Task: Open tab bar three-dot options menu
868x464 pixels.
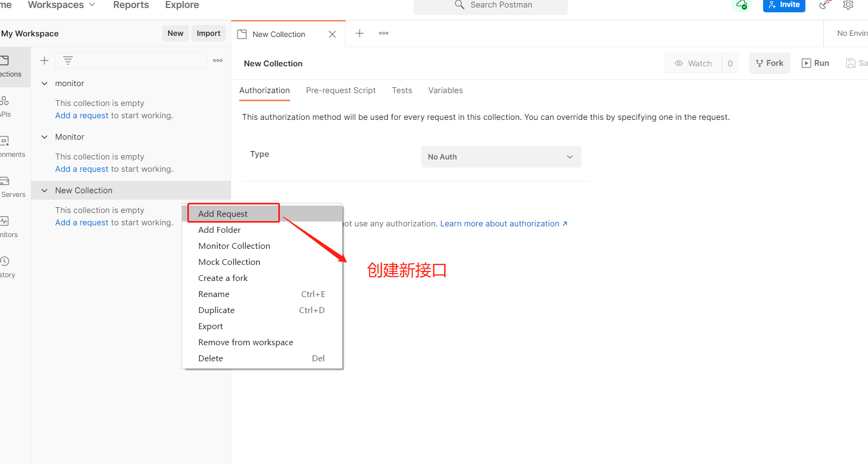Action: (x=384, y=33)
